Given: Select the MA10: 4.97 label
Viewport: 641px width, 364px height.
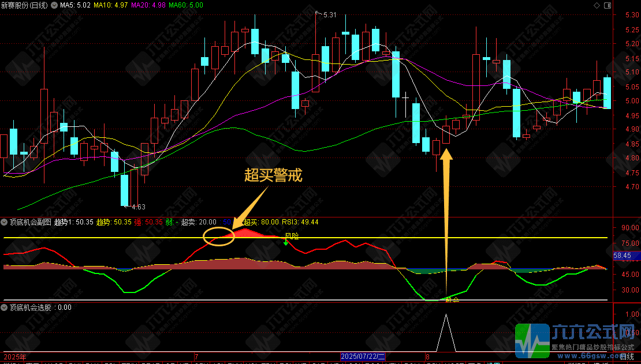Looking at the screenshot, I should click(111, 5).
